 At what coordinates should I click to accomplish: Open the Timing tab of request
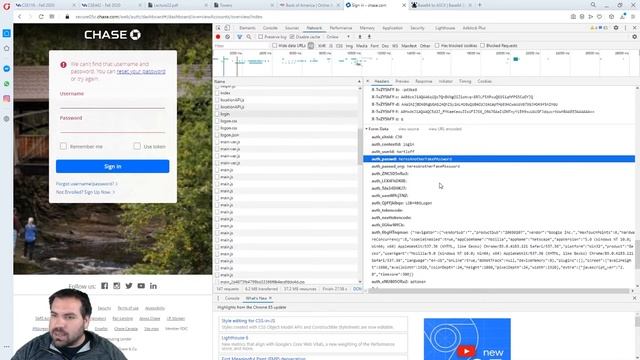(465, 81)
